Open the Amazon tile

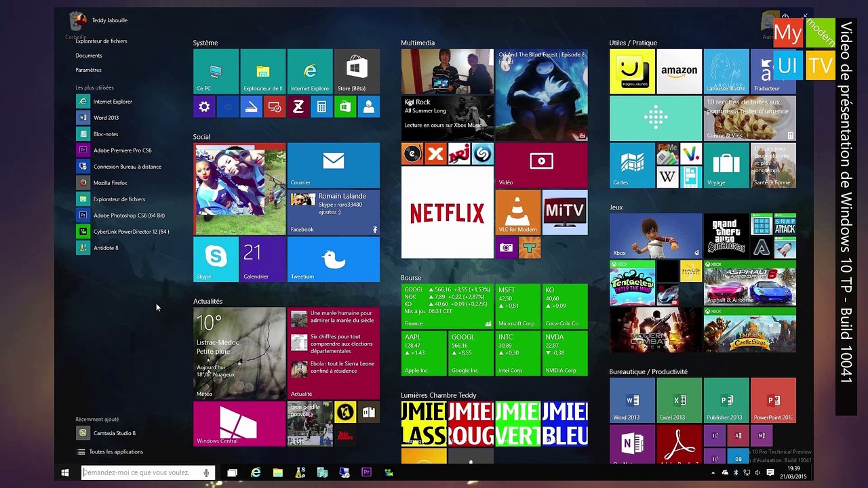pyautogui.click(x=679, y=71)
